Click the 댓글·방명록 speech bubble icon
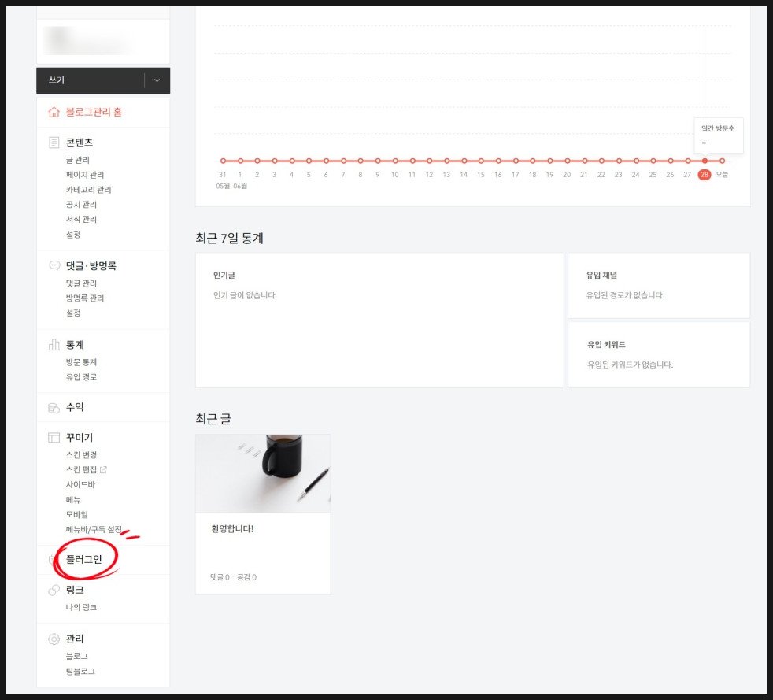 click(x=54, y=266)
